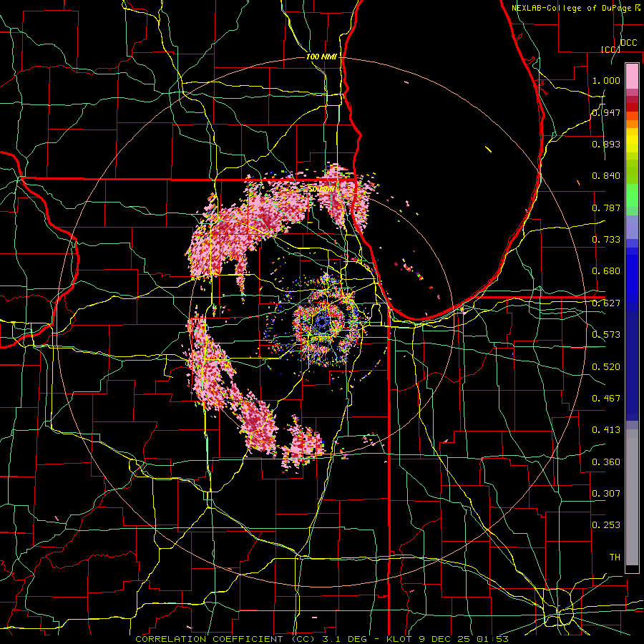Click the 50 NMI range ring label
644x644 pixels.
point(321,190)
